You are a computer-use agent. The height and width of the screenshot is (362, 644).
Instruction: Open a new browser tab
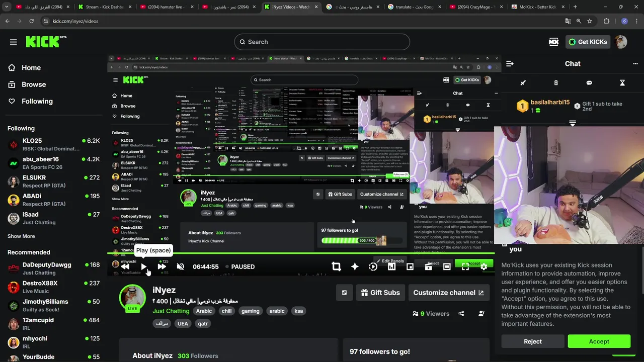point(575,7)
